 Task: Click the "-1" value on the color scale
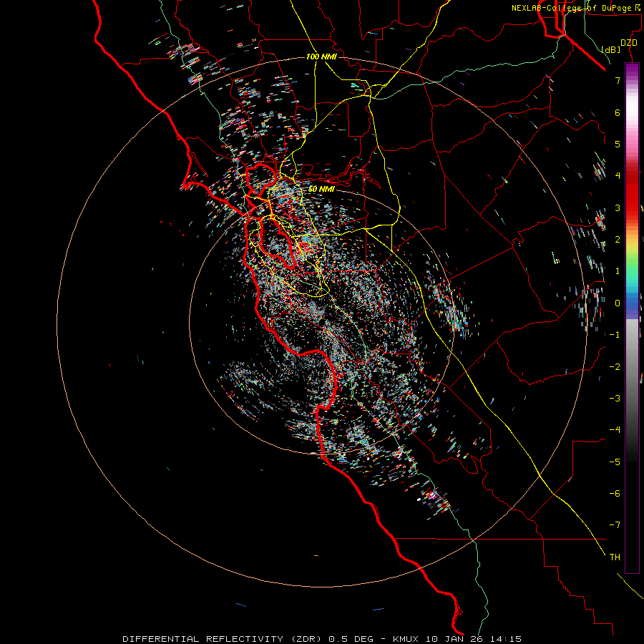coord(615,335)
